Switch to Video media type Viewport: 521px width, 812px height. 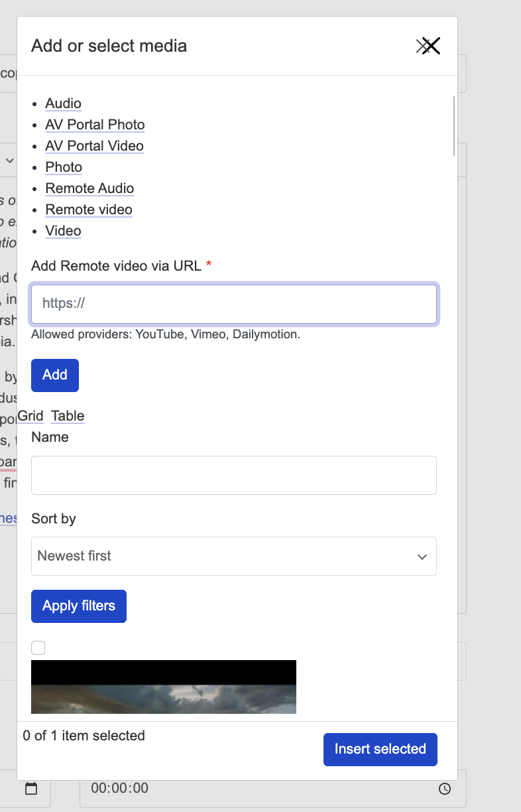(x=63, y=231)
